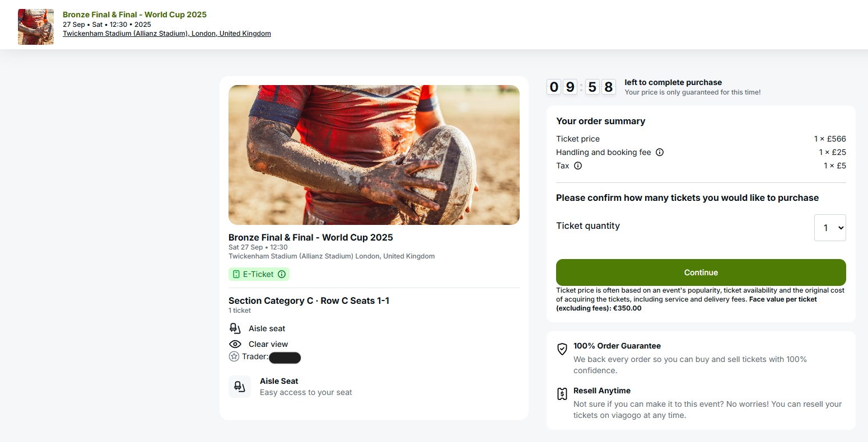The image size is (868, 442).
Task: Click the E-Ticket green badge label
Action: (258, 274)
